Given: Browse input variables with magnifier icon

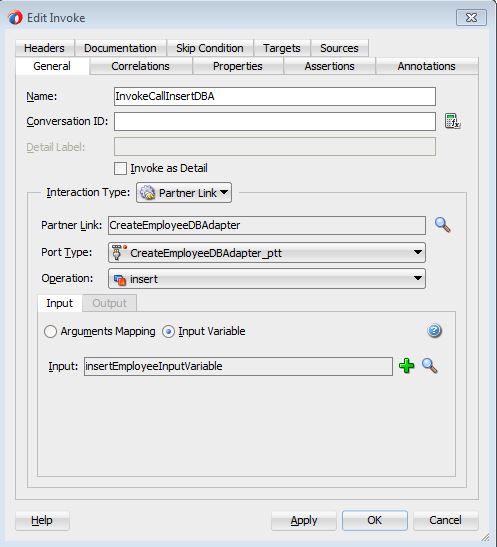Looking at the screenshot, I should 429,366.
